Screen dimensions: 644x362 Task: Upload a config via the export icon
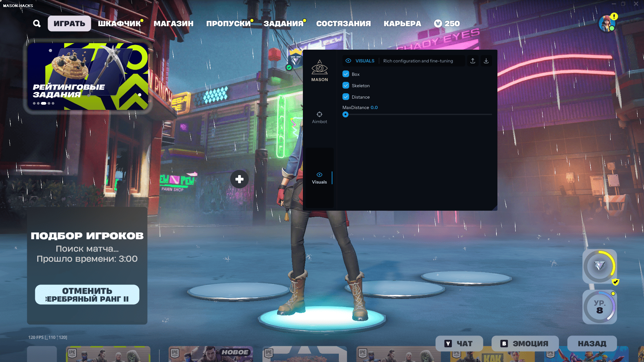[473, 61]
